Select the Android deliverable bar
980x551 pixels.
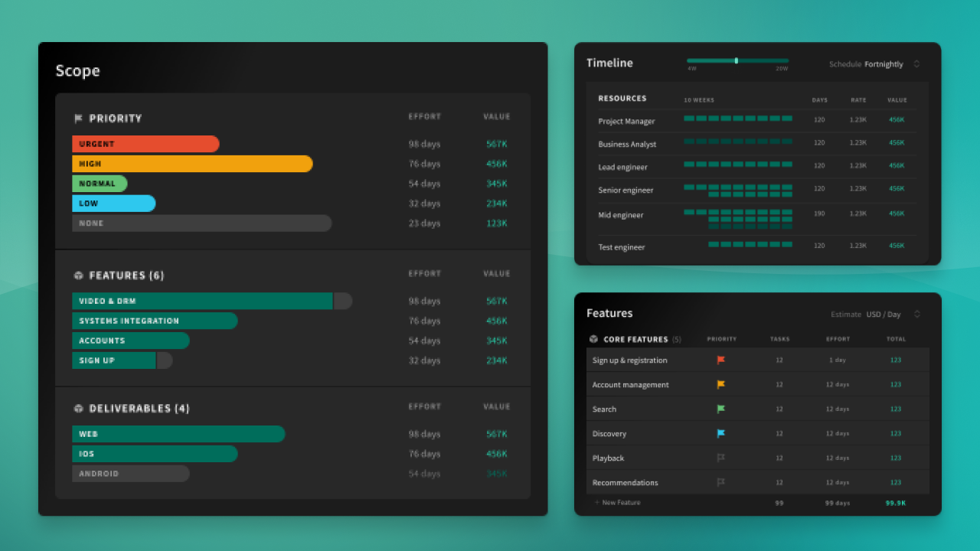click(131, 474)
